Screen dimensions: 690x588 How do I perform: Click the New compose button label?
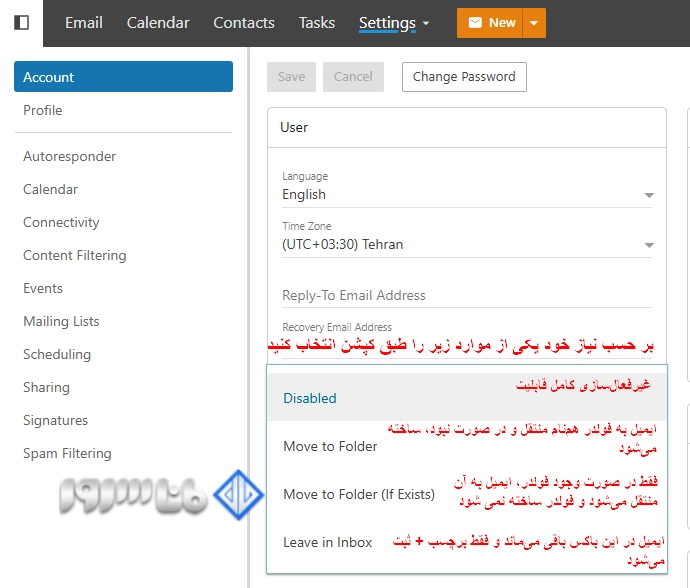502,22
